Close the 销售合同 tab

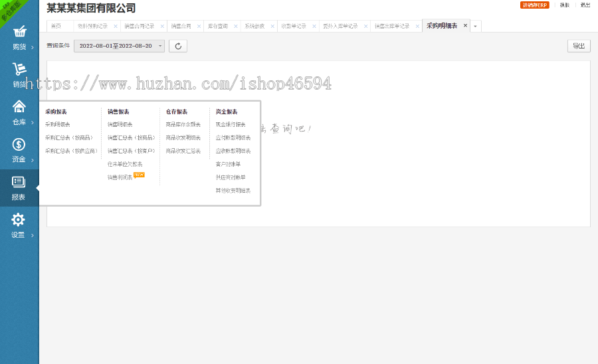(x=199, y=27)
